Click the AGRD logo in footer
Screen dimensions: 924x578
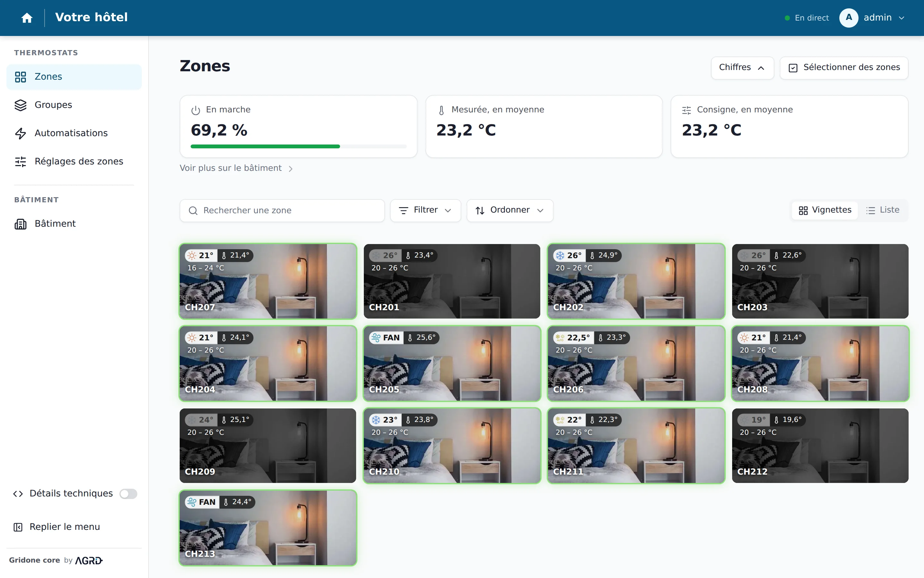click(89, 561)
